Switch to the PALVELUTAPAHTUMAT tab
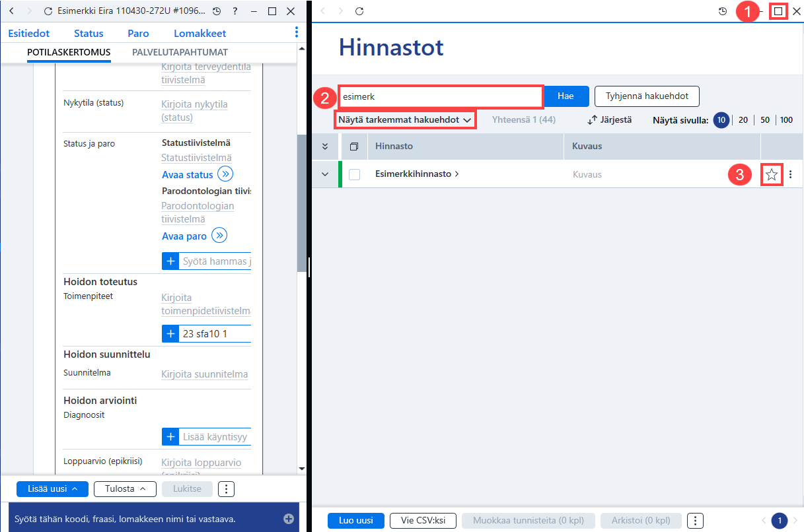Viewport: 804px width, 532px height. pyautogui.click(x=180, y=52)
